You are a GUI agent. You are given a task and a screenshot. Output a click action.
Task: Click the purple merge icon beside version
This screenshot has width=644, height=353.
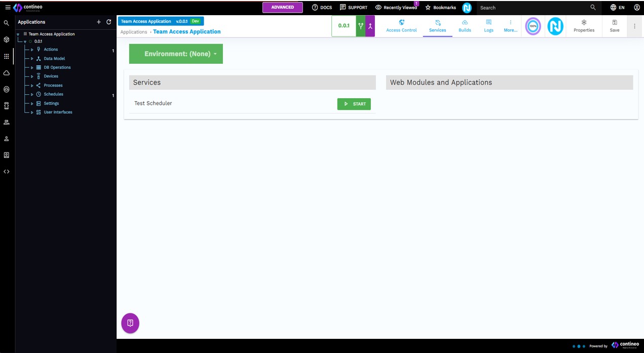[x=370, y=26]
